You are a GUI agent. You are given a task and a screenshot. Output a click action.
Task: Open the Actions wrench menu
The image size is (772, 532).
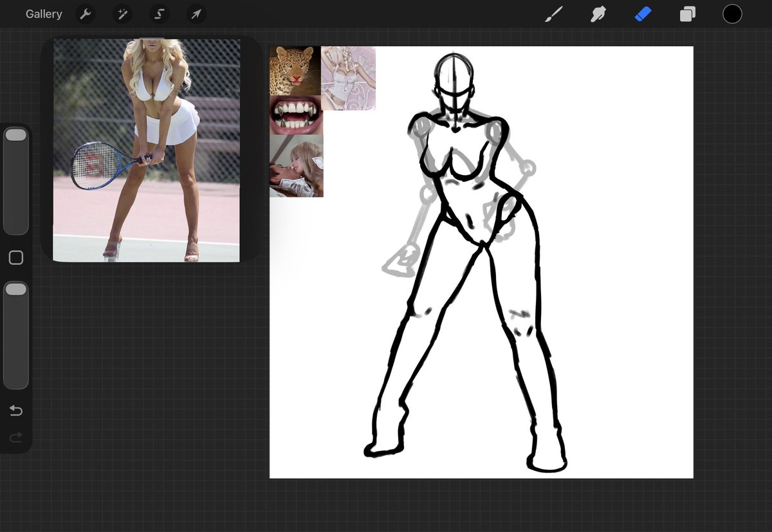tap(85, 14)
